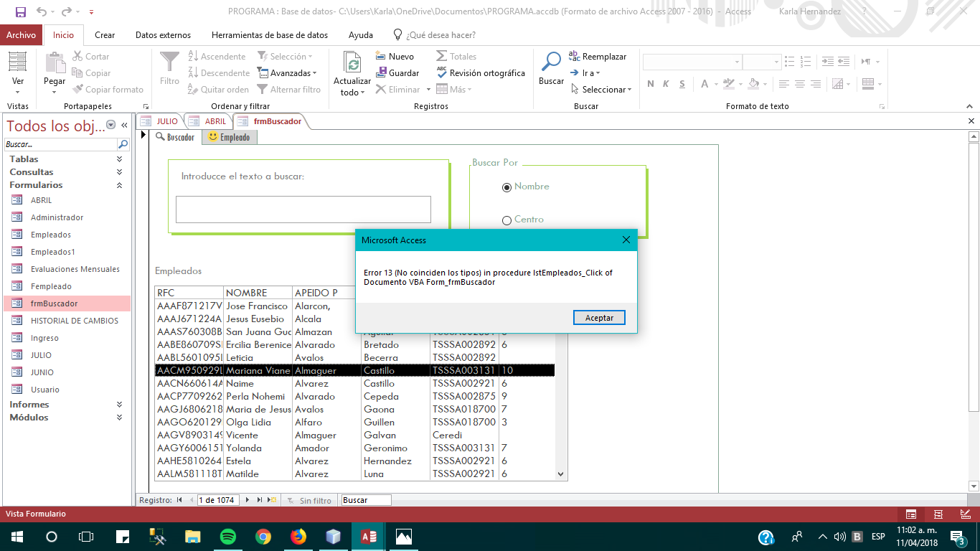Expand the Consultas group
Screen dimensions: 980x551
click(119, 172)
